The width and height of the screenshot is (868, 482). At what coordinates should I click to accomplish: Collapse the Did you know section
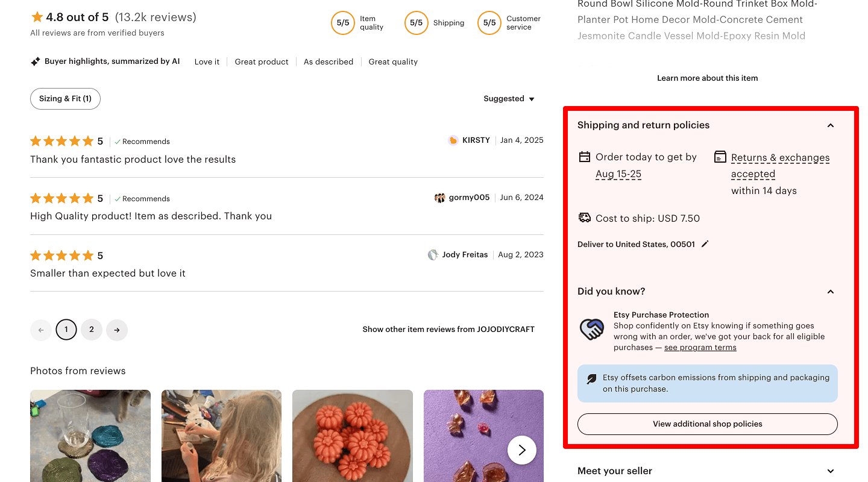830,292
